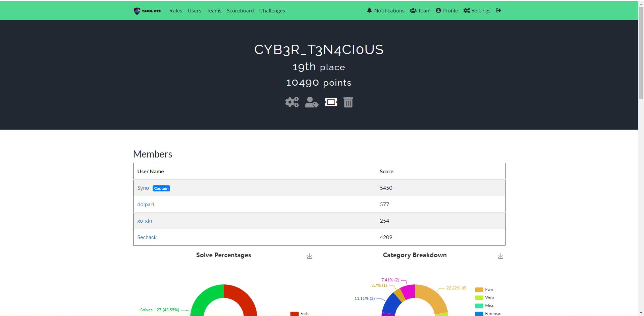Click the Tamil CTF logo

(x=147, y=11)
